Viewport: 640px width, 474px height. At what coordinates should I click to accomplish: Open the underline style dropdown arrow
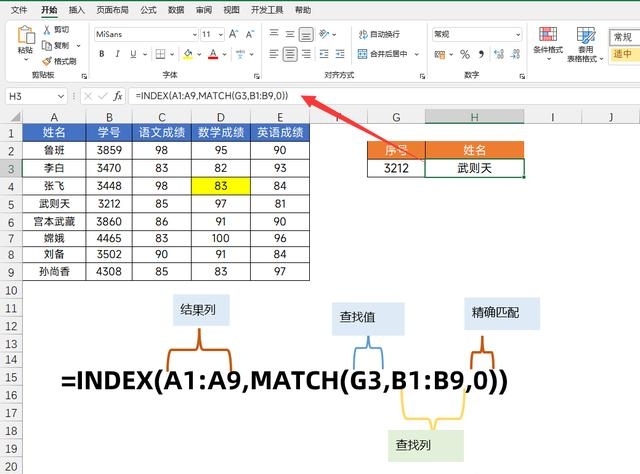pos(144,54)
